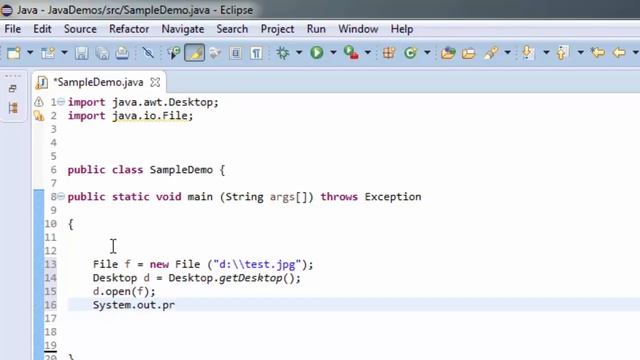Click the Debug bug icon

[282, 53]
